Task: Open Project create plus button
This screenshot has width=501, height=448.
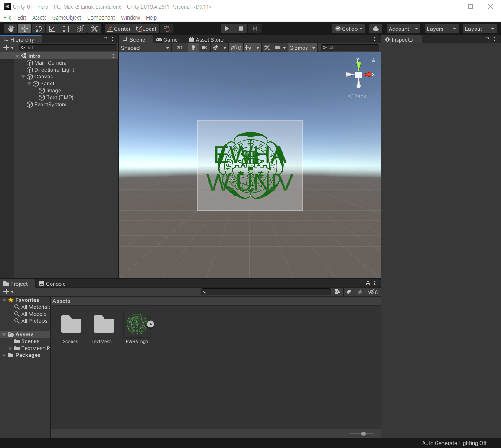Action: [8, 292]
